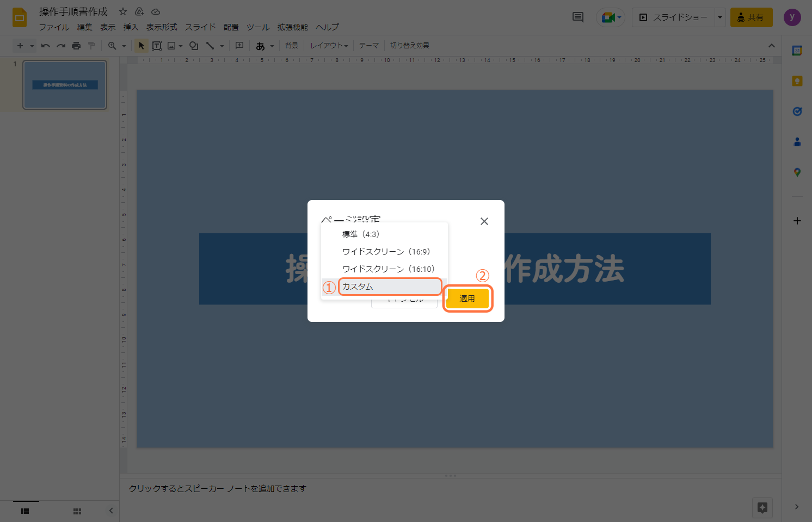Open the ファイル menu
This screenshot has height=522, width=812.
(x=54, y=27)
